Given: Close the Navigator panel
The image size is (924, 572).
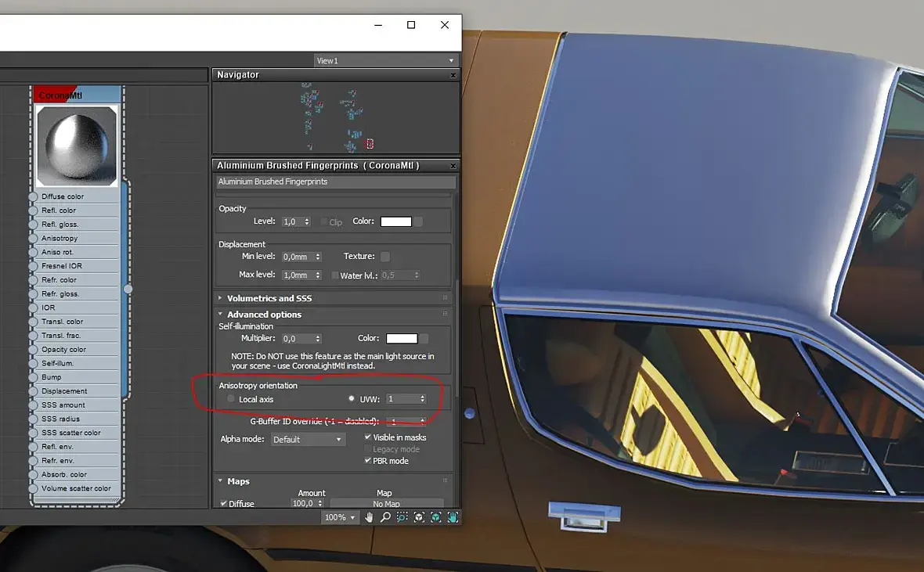Looking at the screenshot, I should pyautogui.click(x=453, y=75).
